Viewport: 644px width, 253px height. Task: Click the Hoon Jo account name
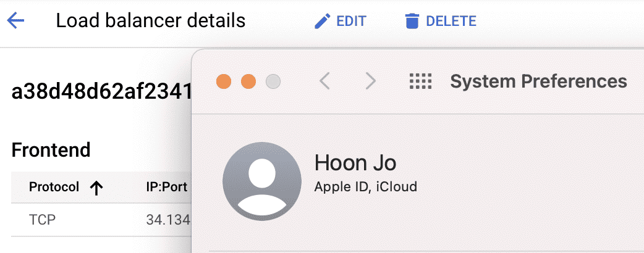pos(355,163)
